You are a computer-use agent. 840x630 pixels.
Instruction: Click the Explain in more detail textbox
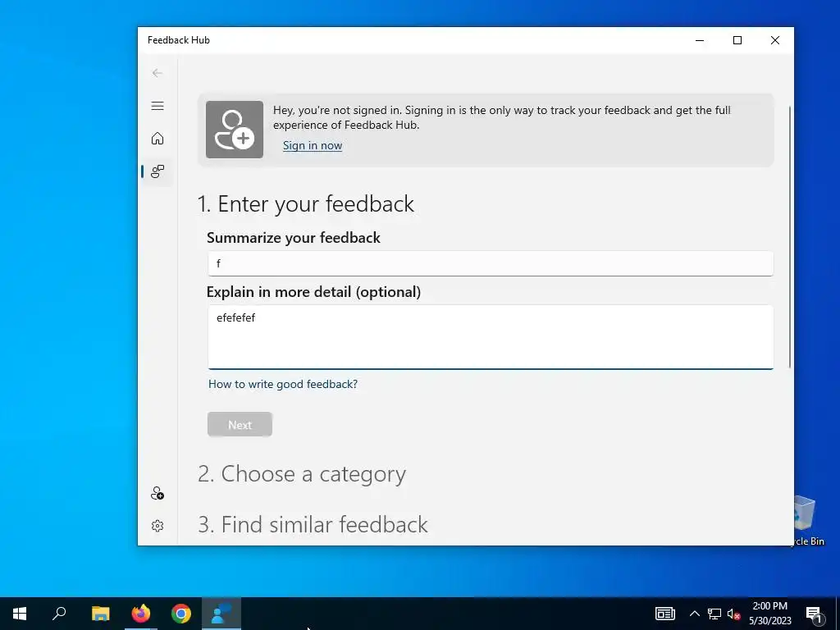pyautogui.click(x=491, y=337)
